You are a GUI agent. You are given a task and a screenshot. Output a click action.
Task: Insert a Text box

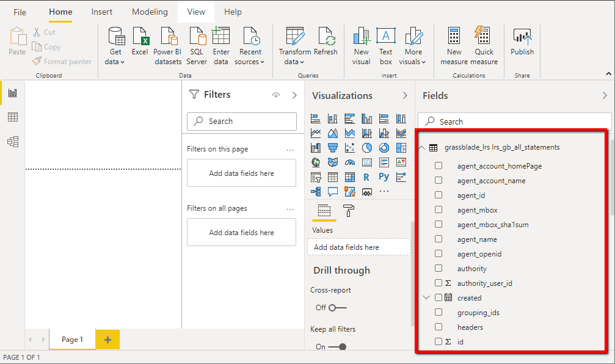click(x=385, y=46)
